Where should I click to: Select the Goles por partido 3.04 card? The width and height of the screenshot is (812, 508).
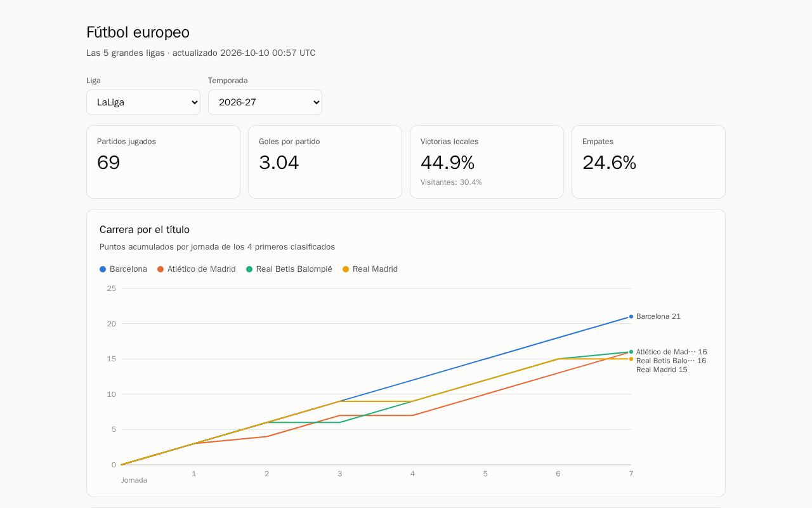(x=325, y=162)
